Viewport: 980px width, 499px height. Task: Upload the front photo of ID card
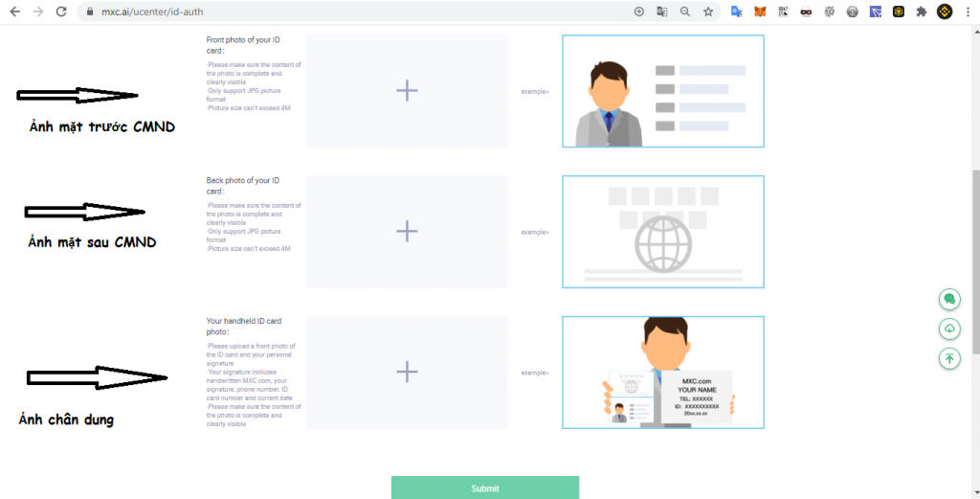(x=407, y=91)
